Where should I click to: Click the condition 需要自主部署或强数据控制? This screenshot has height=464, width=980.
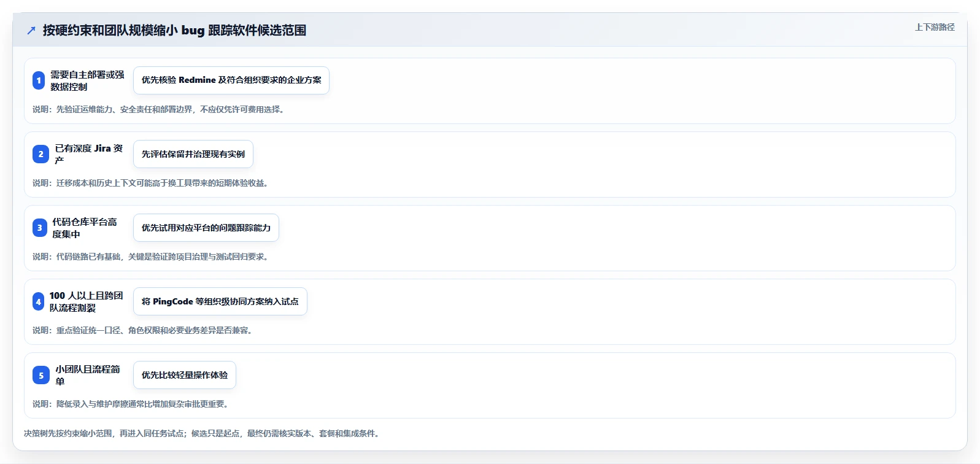[87, 80]
